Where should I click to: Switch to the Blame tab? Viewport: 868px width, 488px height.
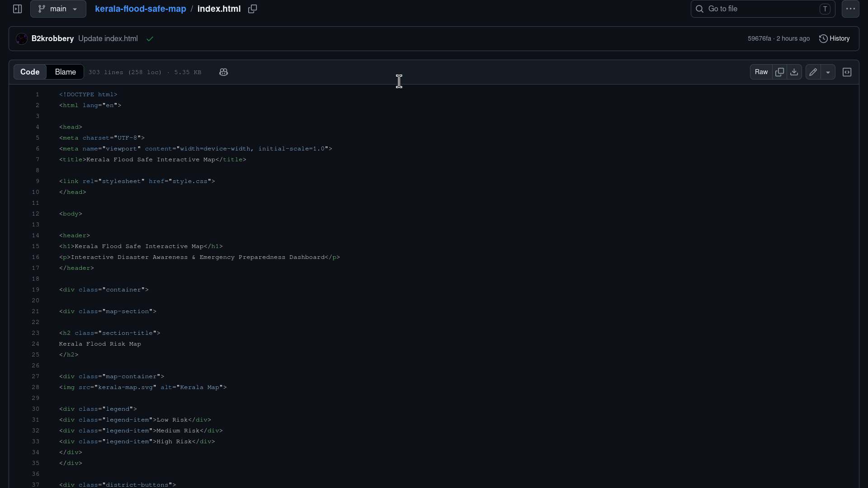coord(65,72)
